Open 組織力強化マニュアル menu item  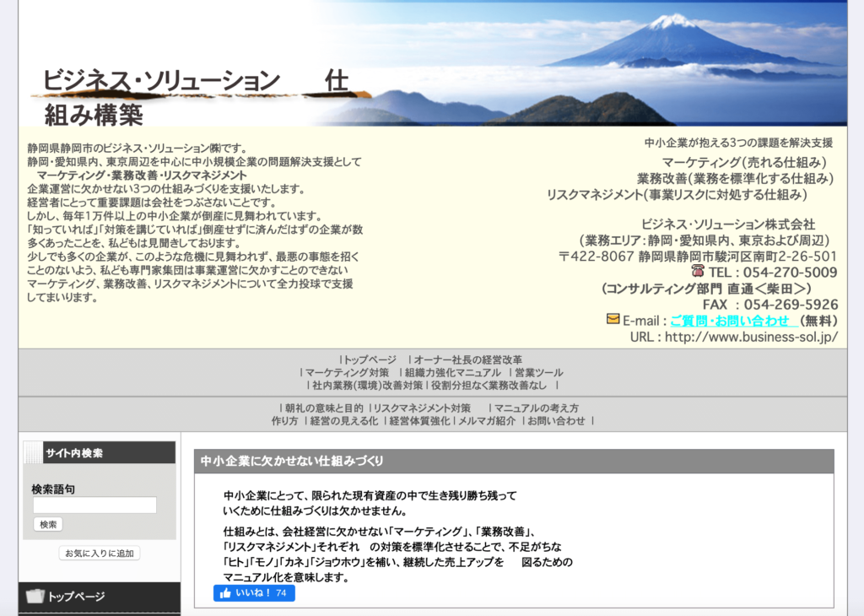click(453, 372)
